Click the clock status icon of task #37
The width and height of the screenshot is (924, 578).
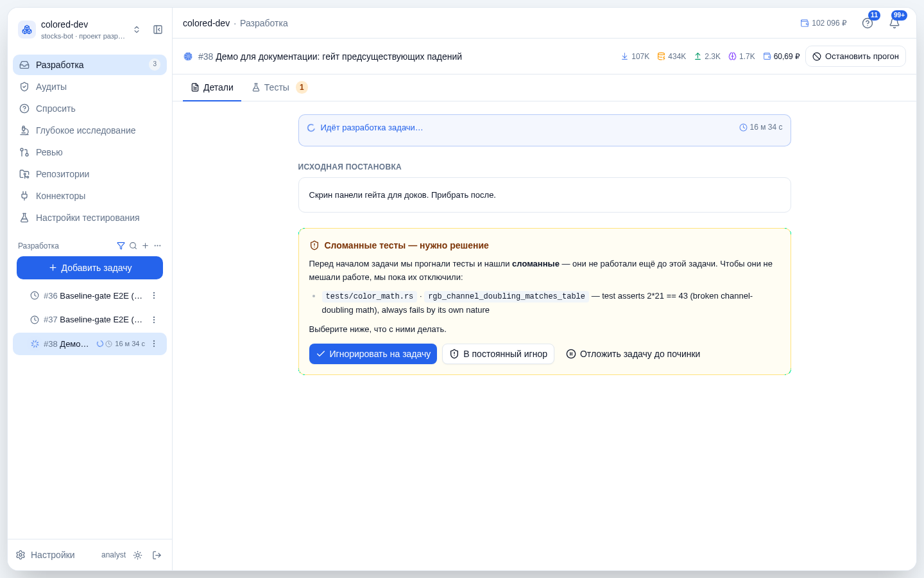point(35,320)
